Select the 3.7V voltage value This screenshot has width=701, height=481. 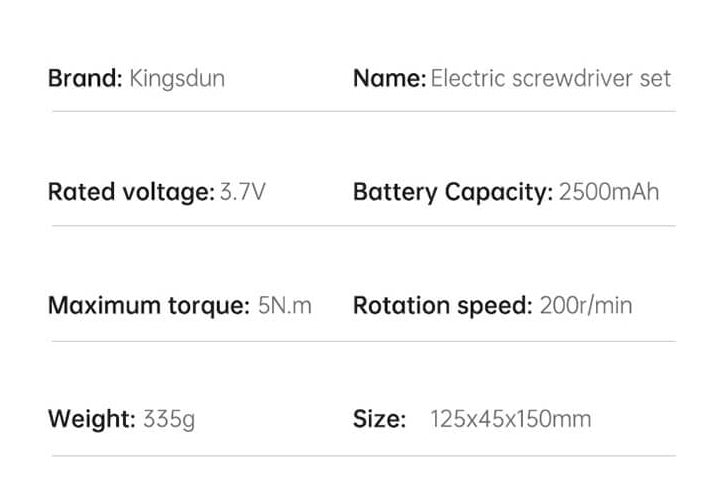[x=242, y=192]
